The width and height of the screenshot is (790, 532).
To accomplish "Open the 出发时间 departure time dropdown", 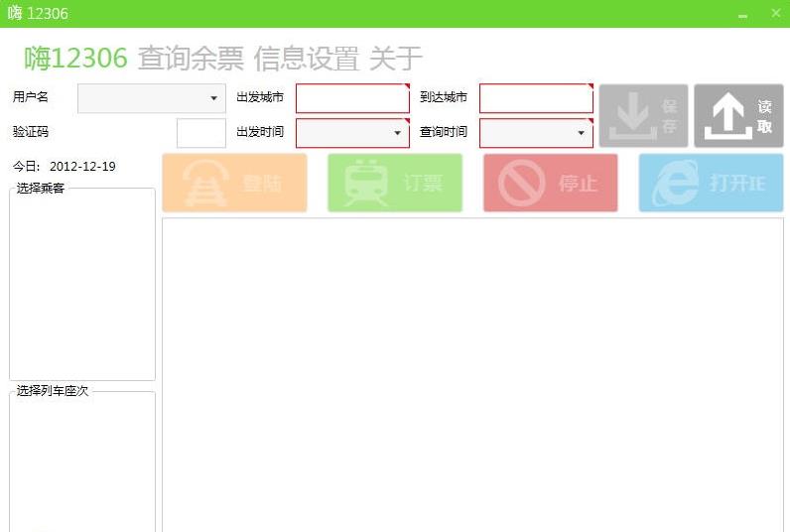I will pyautogui.click(x=397, y=133).
